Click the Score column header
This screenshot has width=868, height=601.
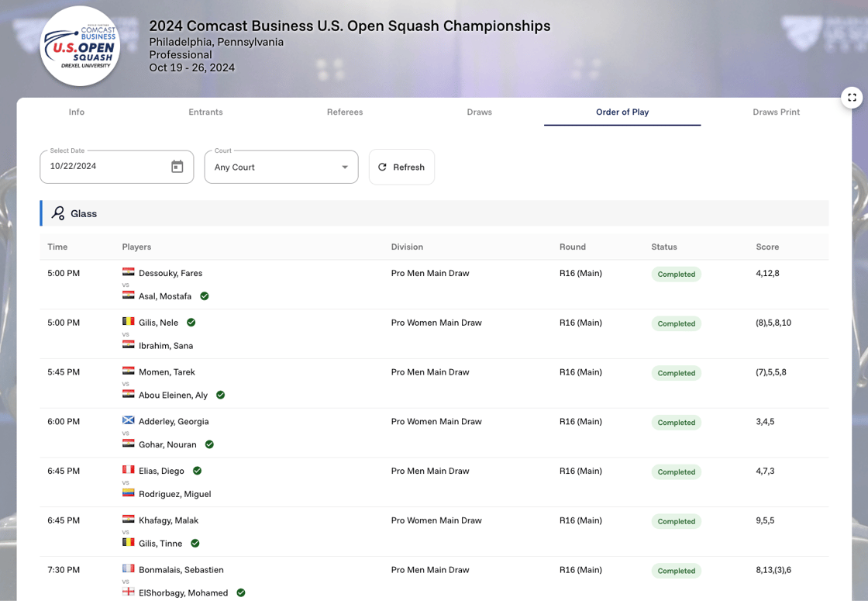(x=767, y=247)
